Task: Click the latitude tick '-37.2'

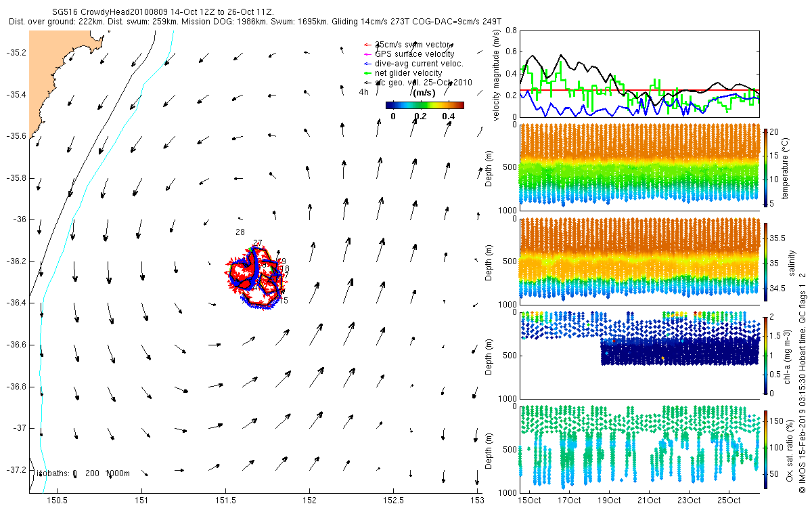Action: pos(16,469)
